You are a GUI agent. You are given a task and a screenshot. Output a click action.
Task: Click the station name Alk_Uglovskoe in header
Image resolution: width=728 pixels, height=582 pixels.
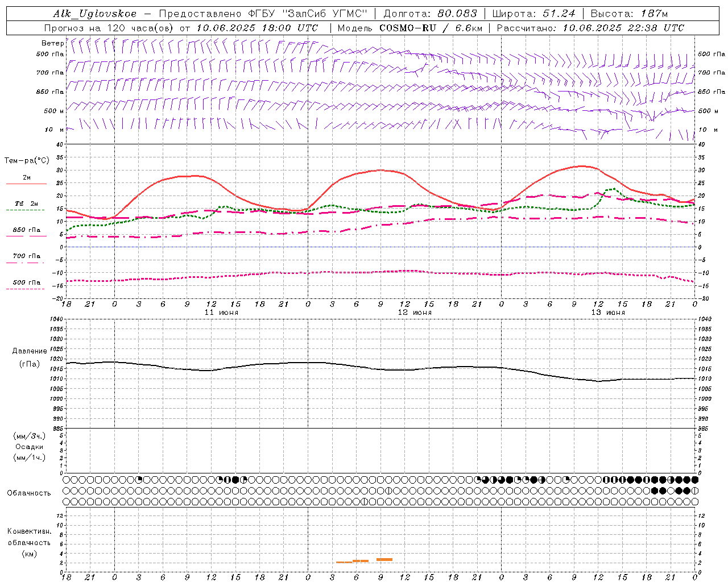95,14
